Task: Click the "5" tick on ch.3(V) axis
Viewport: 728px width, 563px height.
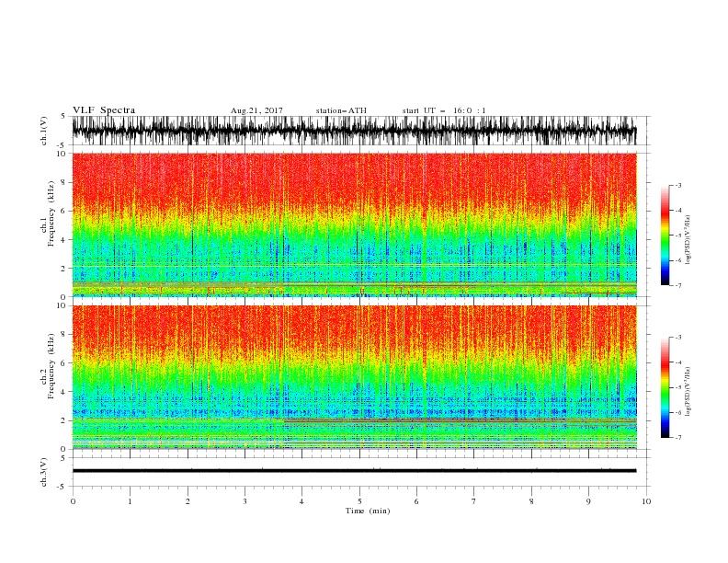Action: pyautogui.click(x=63, y=457)
